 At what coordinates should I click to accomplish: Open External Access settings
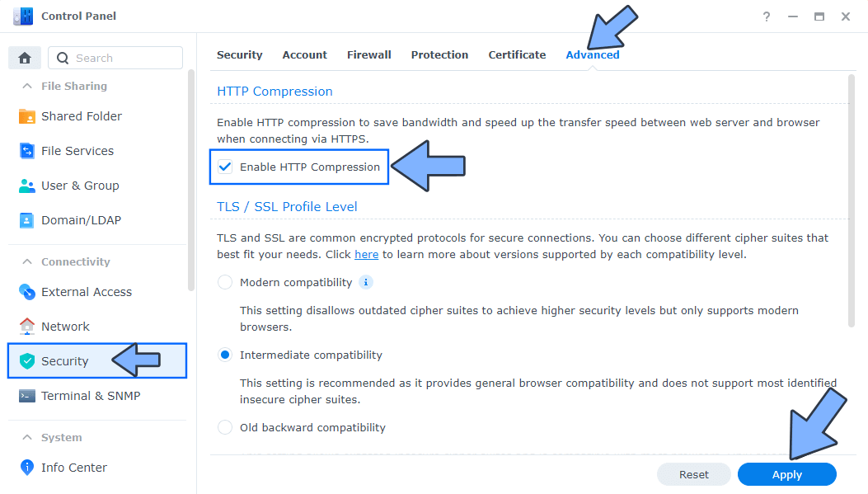(86, 291)
